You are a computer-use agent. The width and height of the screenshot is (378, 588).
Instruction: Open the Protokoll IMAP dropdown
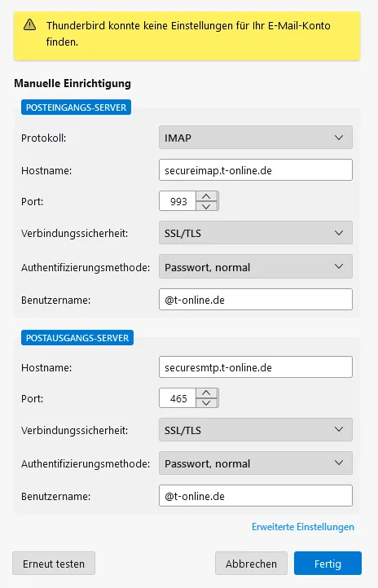pyautogui.click(x=256, y=138)
